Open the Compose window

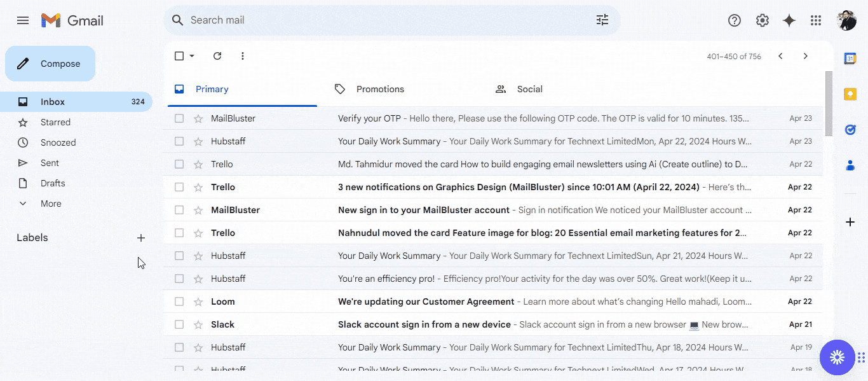coord(50,64)
